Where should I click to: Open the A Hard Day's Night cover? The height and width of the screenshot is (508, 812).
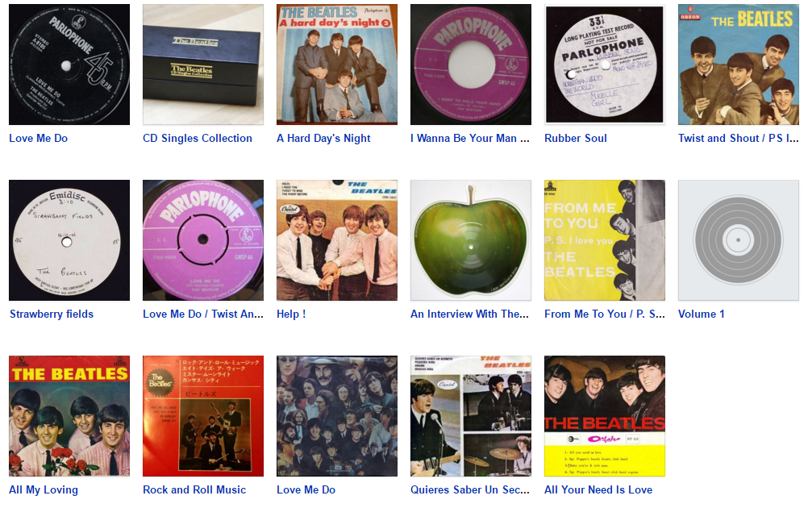tap(337, 65)
